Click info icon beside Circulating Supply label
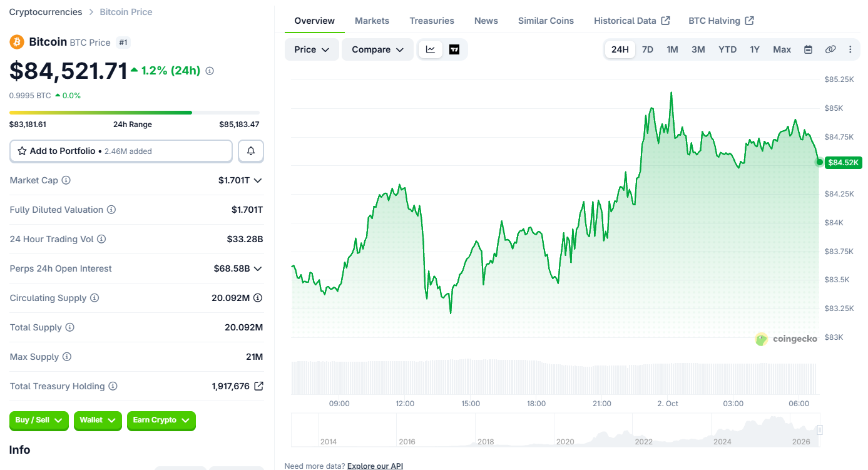 tap(94, 298)
